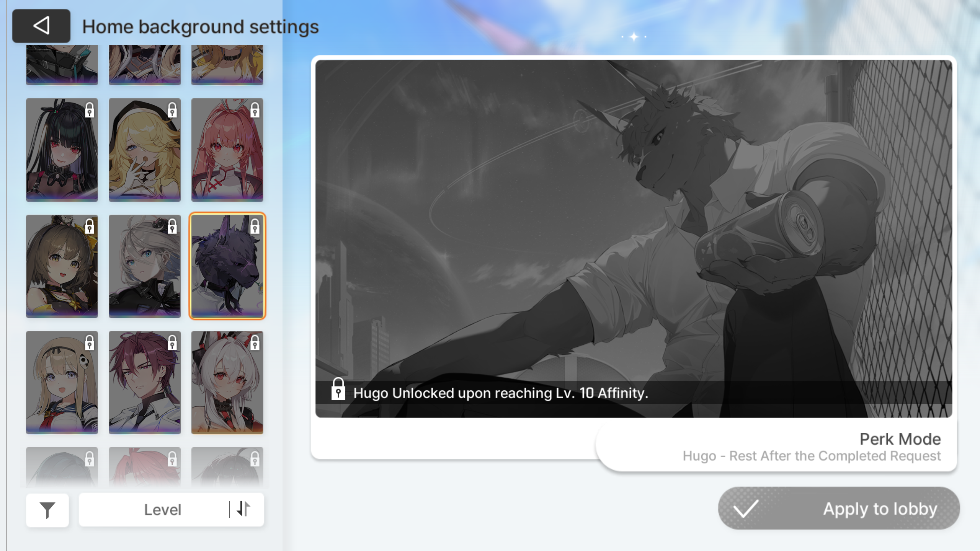Click the sparkle star indicator above preview
980x551 pixels.
(x=634, y=37)
